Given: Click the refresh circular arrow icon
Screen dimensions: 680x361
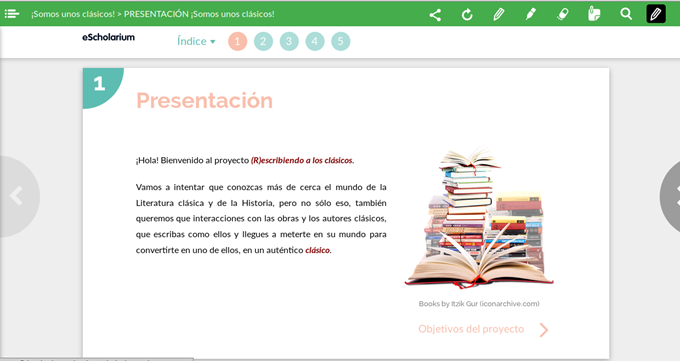Looking at the screenshot, I should point(467,15).
